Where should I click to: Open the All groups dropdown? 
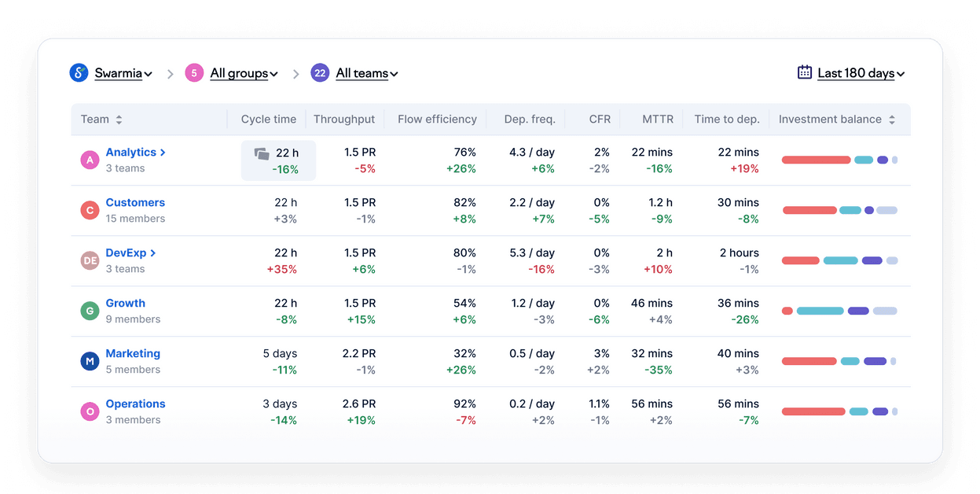point(244,73)
